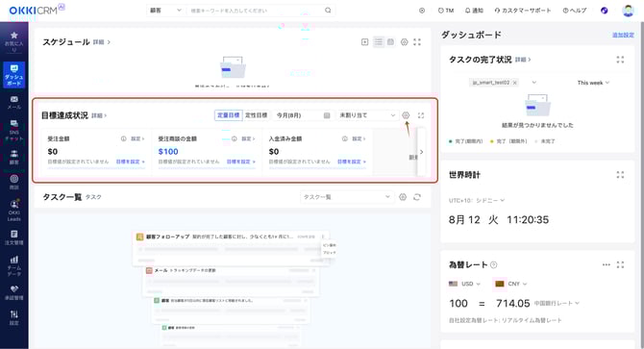Image resolution: width=644 pixels, height=349 pixels.
Task: Open チームデータ in the sidebar
Action: pos(14,265)
